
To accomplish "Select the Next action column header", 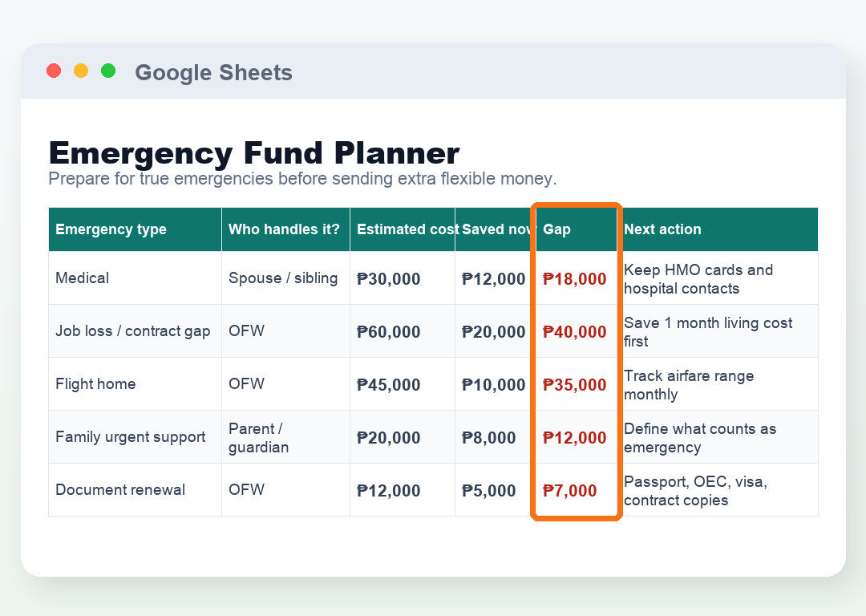I will pyautogui.click(x=718, y=229).
